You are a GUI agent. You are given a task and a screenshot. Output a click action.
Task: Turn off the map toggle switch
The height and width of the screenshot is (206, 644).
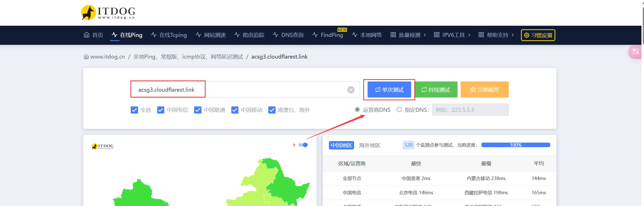click(303, 145)
